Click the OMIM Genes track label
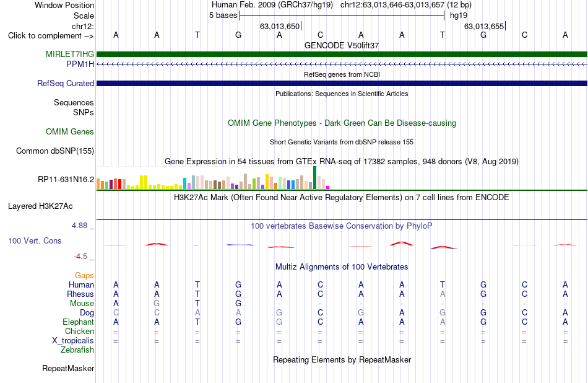The image size is (588, 383). (x=70, y=132)
